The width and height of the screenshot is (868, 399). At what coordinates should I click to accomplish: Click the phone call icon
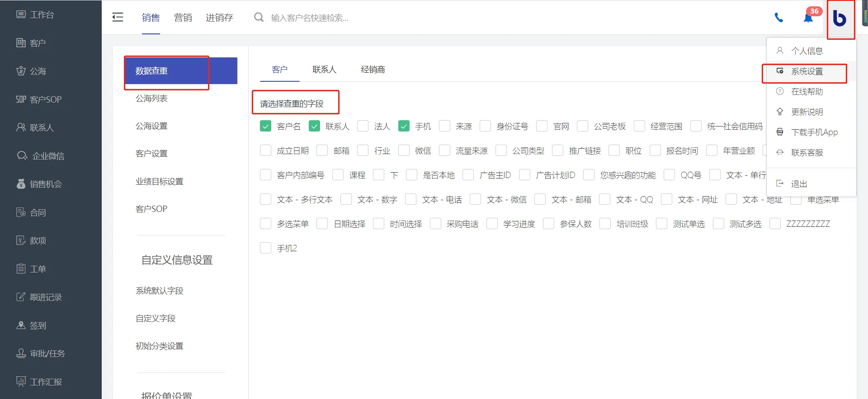point(778,18)
